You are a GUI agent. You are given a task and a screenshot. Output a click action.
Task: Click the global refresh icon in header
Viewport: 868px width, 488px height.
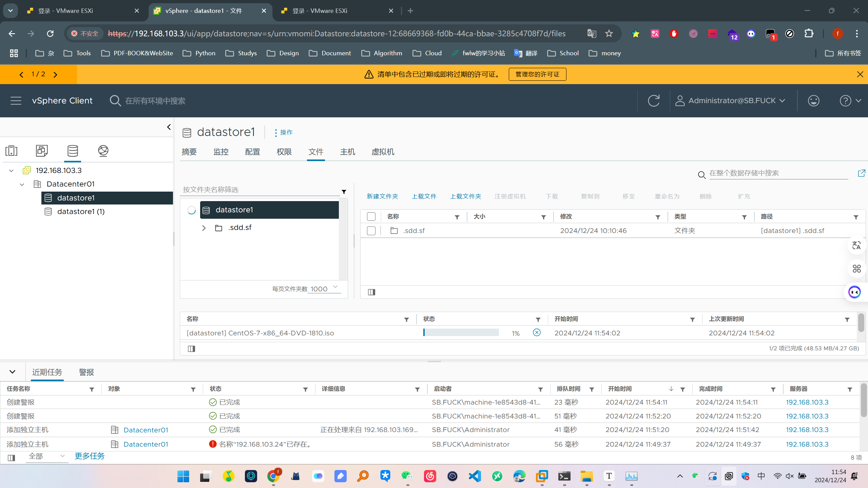point(654,101)
